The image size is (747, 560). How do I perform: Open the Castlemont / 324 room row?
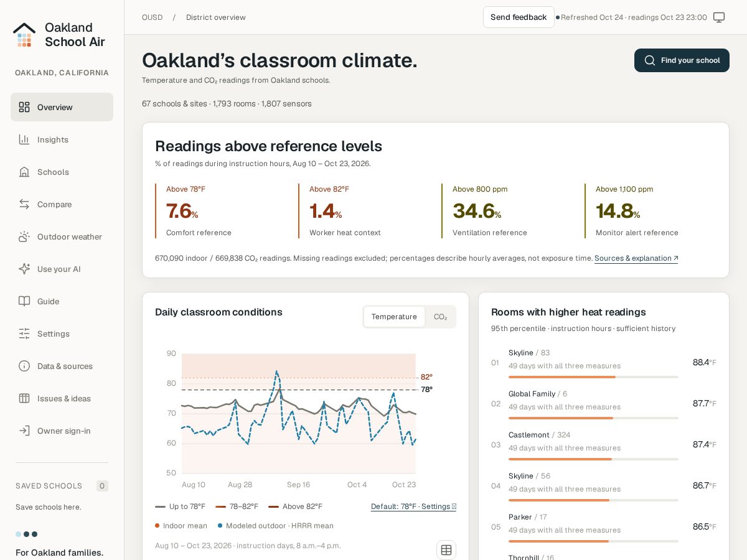[x=604, y=445]
